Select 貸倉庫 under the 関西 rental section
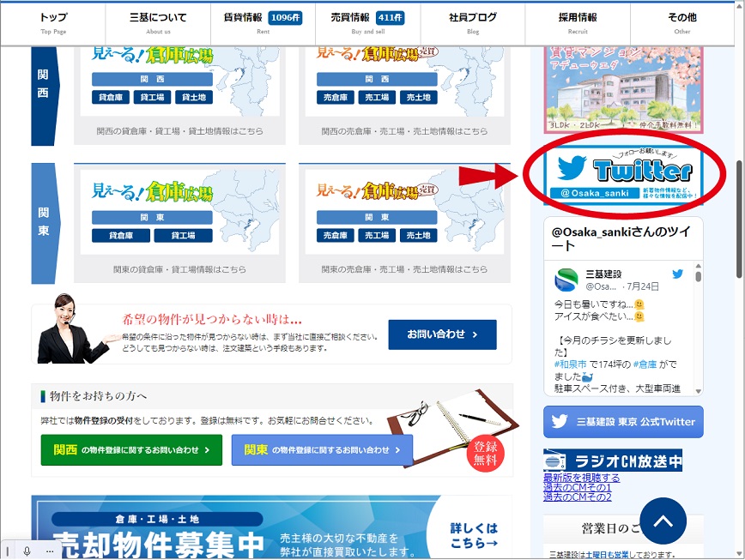Viewport: 745px width, 560px height. [x=112, y=98]
